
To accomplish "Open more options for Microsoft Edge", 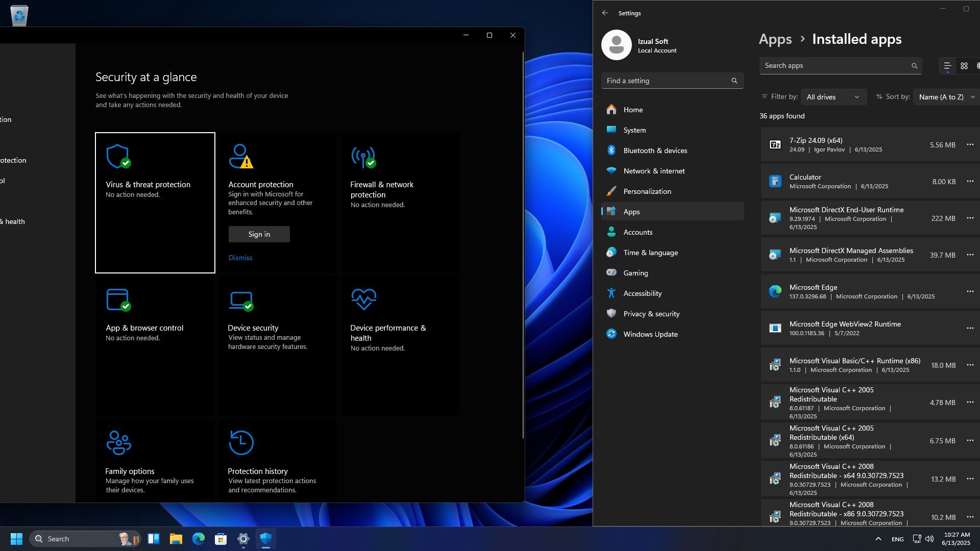I will pyautogui.click(x=970, y=292).
